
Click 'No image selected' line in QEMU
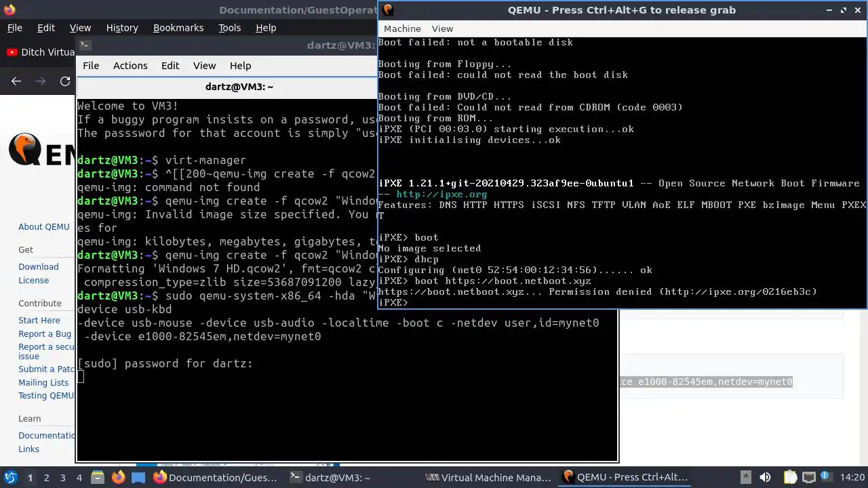pos(429,249)
